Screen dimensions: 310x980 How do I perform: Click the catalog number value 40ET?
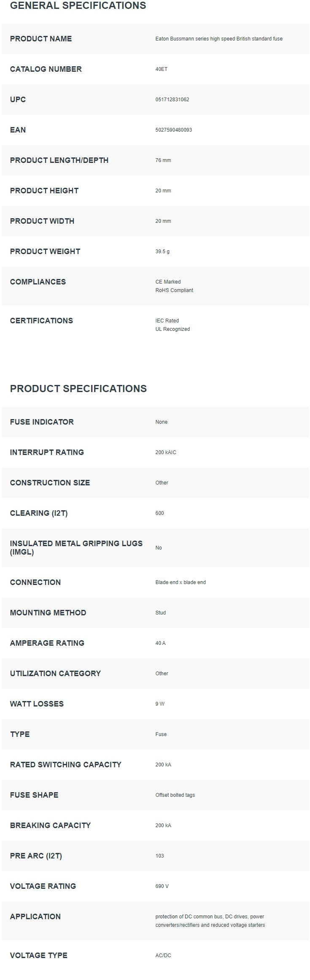click(161, 69)
